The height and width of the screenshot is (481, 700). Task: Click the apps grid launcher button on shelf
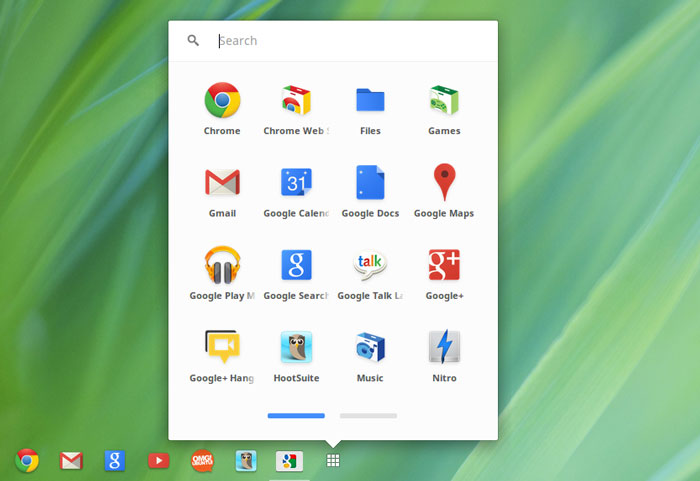(x=334, y=461)
